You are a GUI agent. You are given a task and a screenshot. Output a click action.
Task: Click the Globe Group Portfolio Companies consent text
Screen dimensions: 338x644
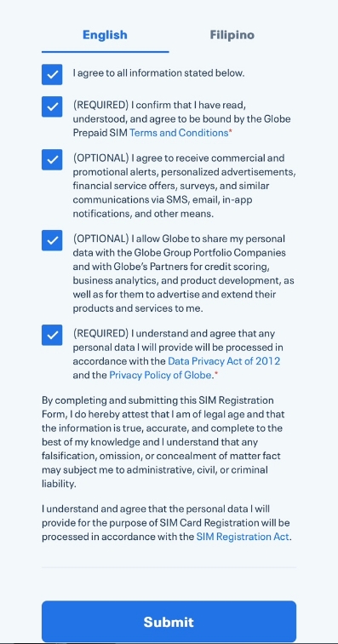(x=184, y=273)
